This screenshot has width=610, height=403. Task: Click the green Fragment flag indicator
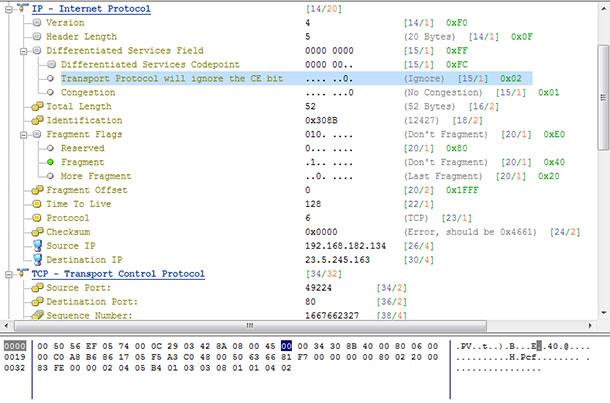[x=50, y=161]
